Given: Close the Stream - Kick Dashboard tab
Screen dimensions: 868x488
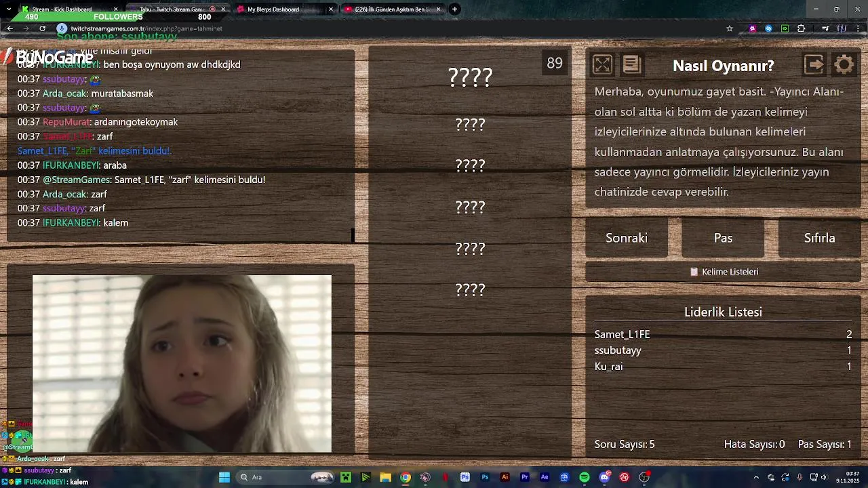Looking at the screenshot, I should pos(115,9).
